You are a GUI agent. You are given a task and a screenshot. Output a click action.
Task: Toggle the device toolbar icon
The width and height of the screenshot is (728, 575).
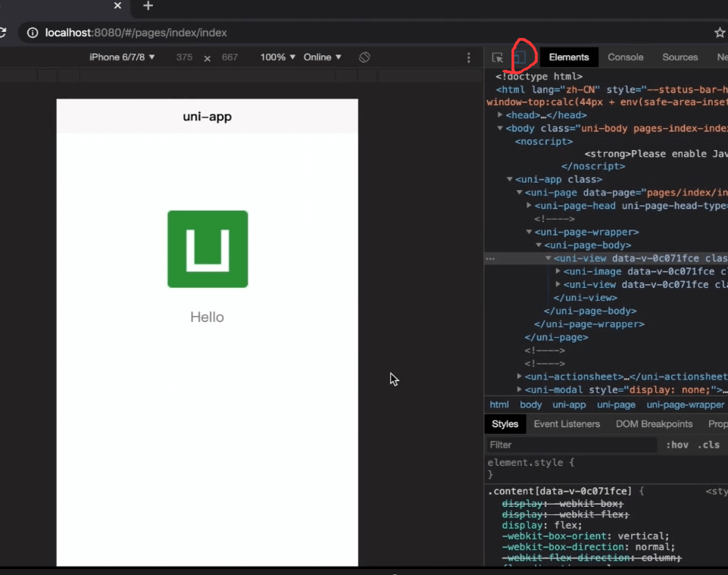(x=520, y=57)
